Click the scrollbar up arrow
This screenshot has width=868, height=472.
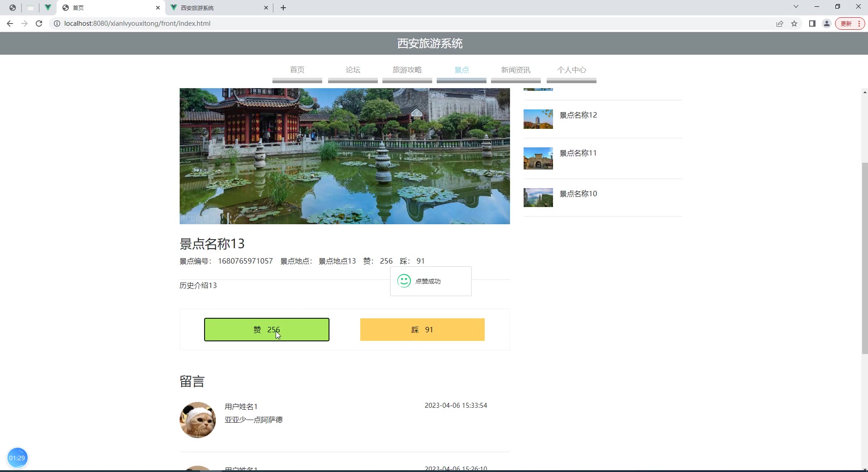[864, 92]
